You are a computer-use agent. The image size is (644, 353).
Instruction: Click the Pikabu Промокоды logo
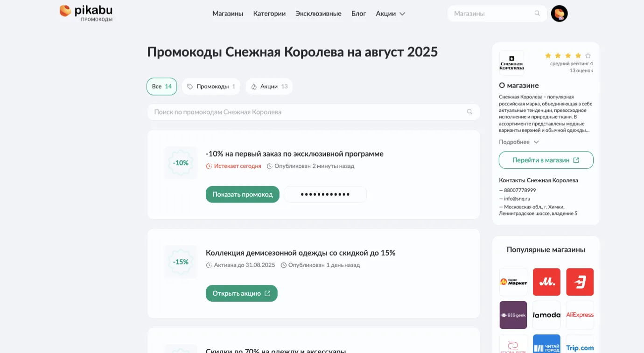pos(86,13)
